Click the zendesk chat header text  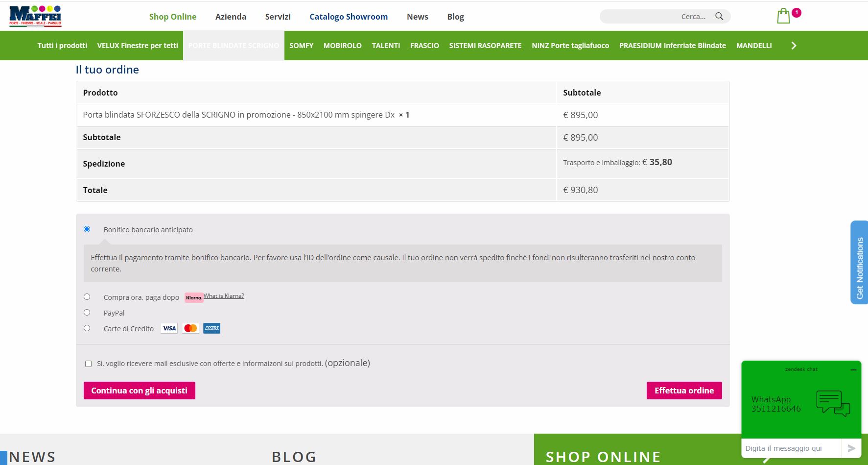pos(801,369)
